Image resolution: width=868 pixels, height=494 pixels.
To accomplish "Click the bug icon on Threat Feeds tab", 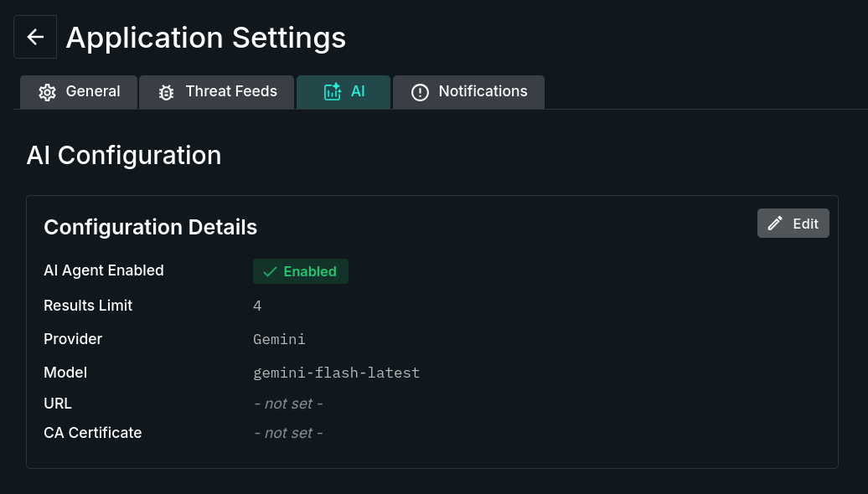I will click(x=166, y=91).
